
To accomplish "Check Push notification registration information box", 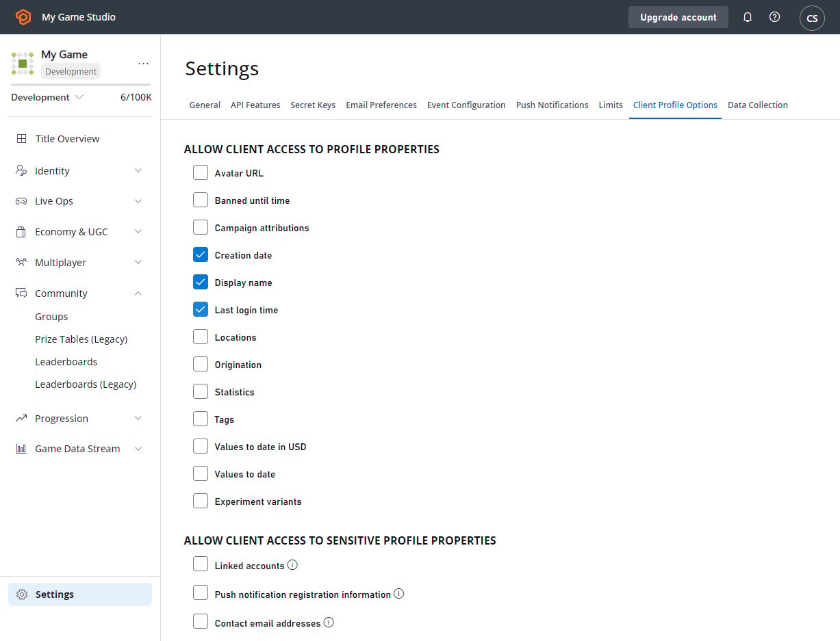I will coord(201,592).
